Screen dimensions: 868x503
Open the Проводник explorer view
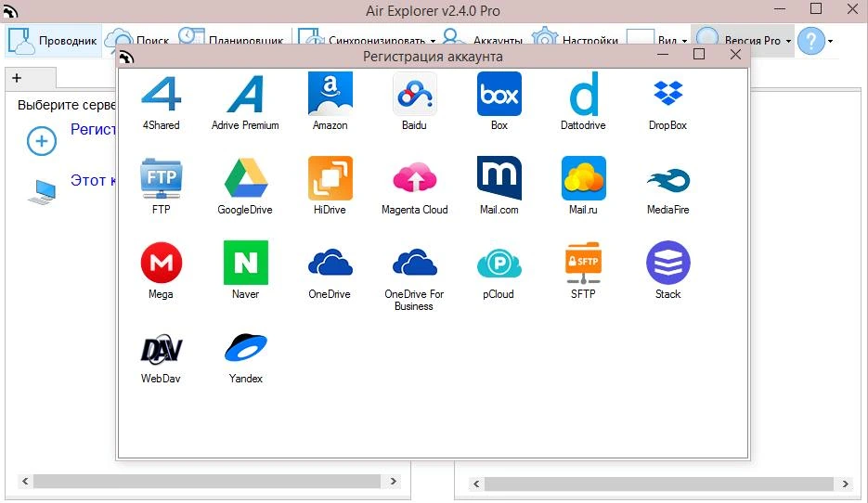coord(54,41)
